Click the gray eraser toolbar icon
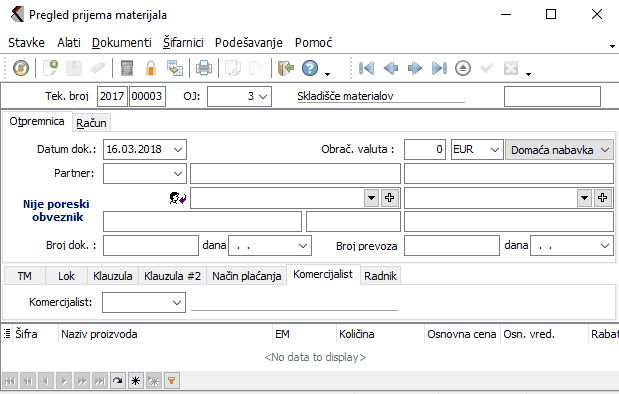Viewport: 619px width, 394px height. point(98,68)
